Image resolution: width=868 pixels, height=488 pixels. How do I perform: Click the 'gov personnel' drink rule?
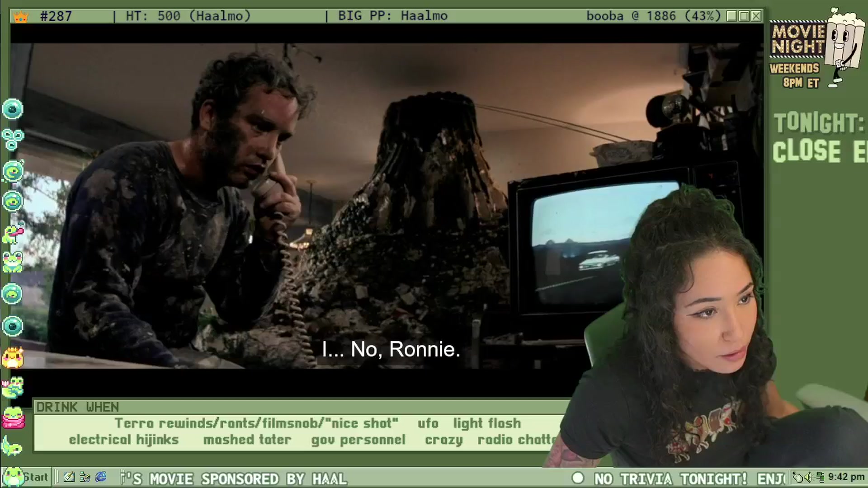coord(359,440)
